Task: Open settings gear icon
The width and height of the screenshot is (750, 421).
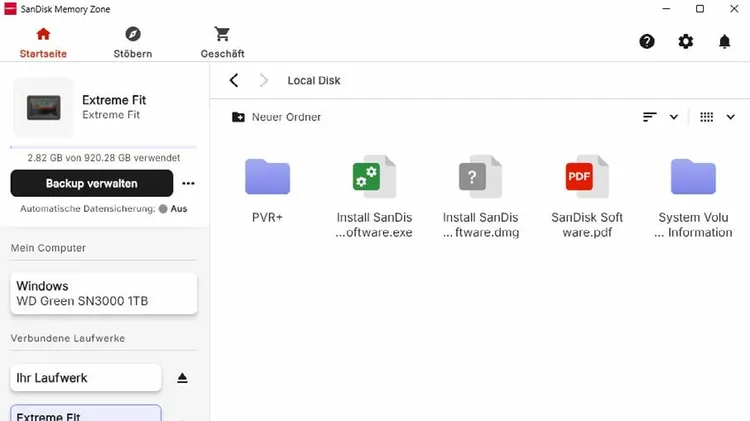Action: (685, 42)
